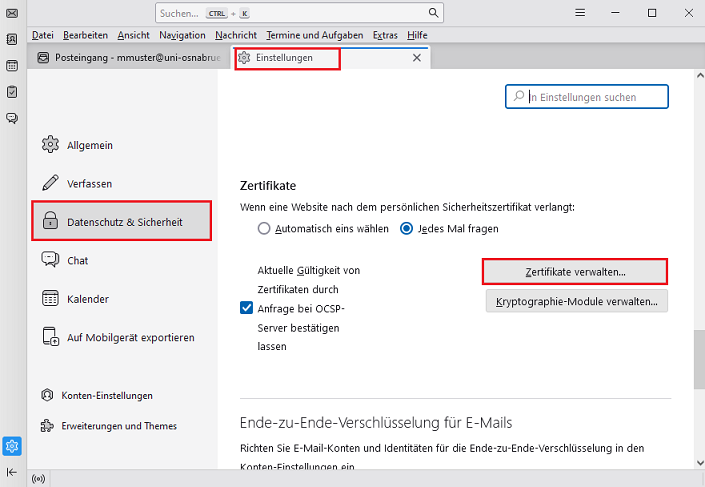The width and height of the screenshot is (705, 487).
Task: Open the Mail space from the sidebar
Action: (12, 13)
